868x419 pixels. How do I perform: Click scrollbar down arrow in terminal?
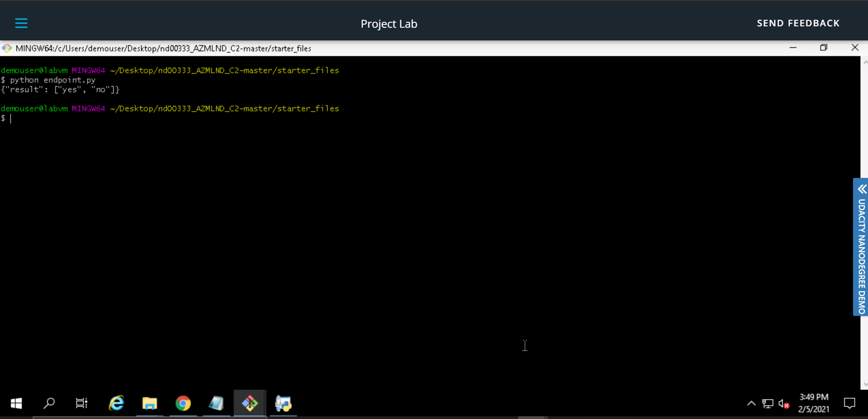point(865,384)
